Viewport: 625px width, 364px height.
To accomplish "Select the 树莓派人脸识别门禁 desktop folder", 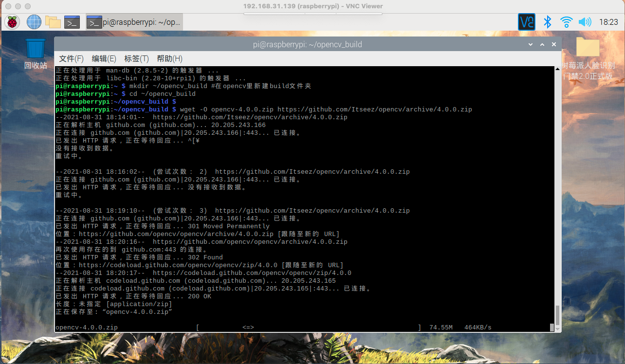I will coord(588,59).
